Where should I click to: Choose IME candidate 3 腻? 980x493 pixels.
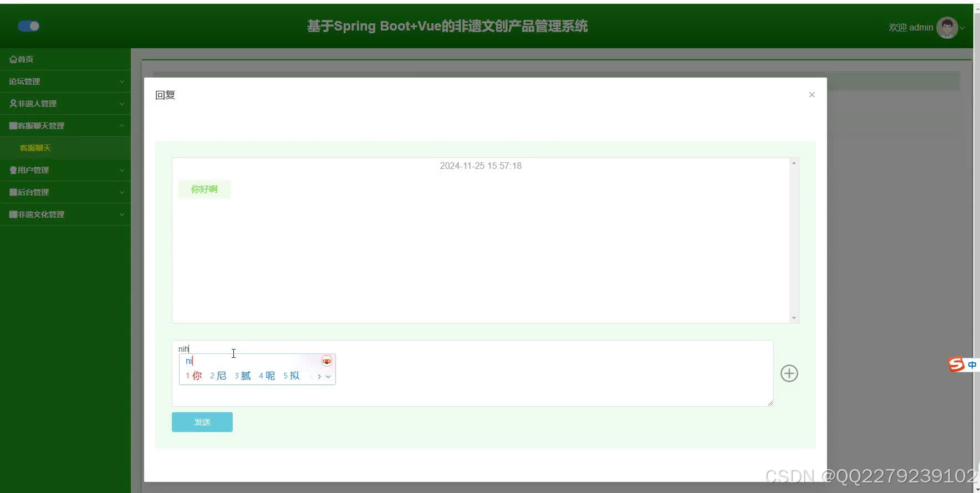tap(243, 376)
